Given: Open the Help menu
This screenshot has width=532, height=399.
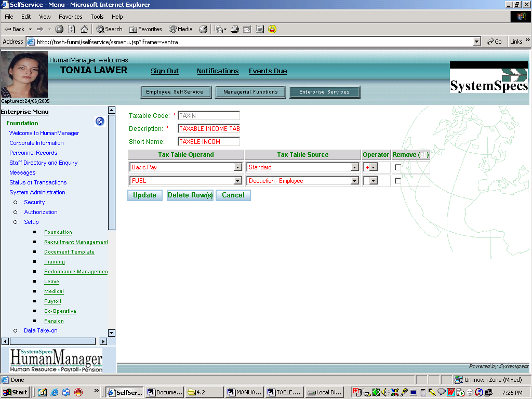Looking at the screenshot, I should click(x=117, y=17).
